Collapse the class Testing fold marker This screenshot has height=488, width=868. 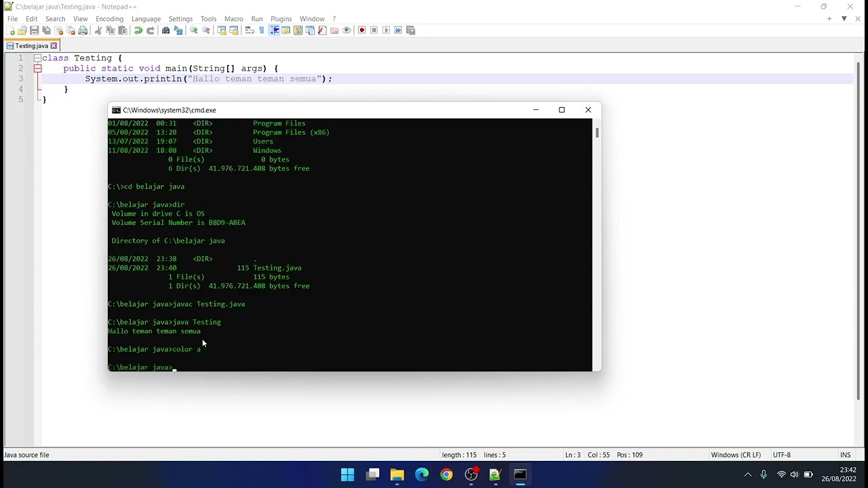(37, 58)
